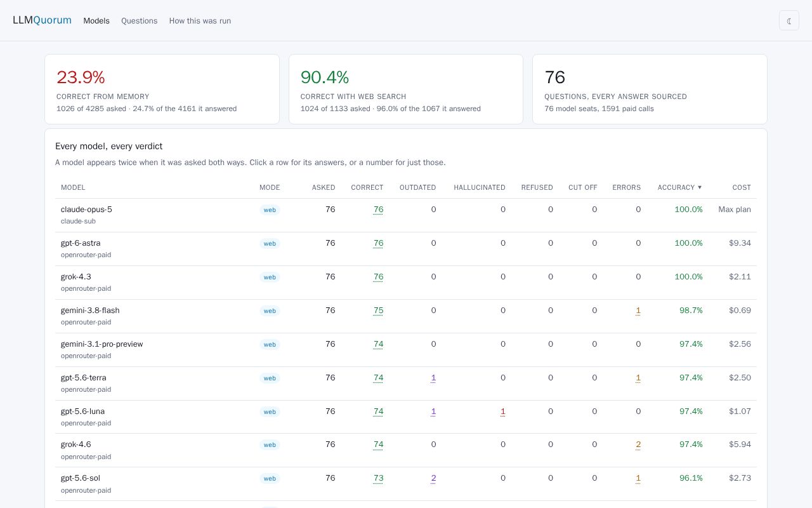
Task: Click the Max plan cost cell
Action: coord(735,210)
